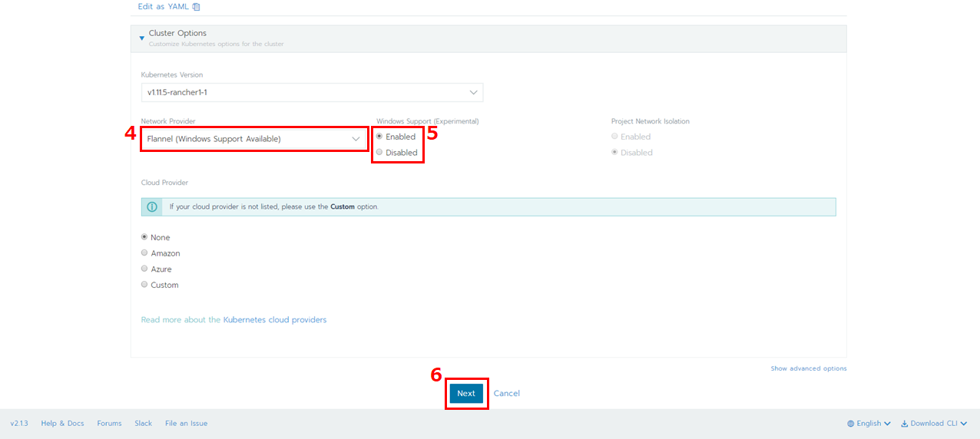
Task: Click the info icon in cloud provider notice
Action: (152, 206)
